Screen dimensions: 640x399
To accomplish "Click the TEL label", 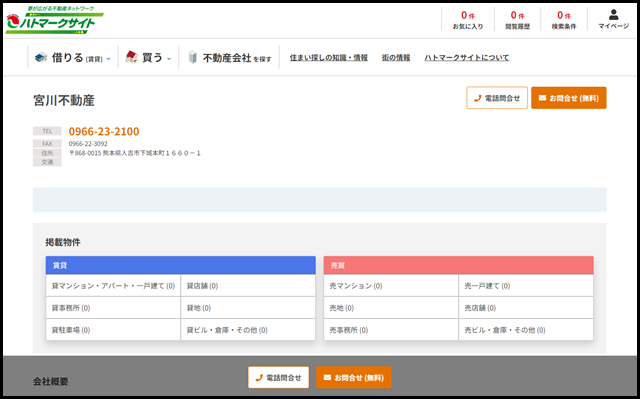I will pyautogui.click(x=47, y=131).
